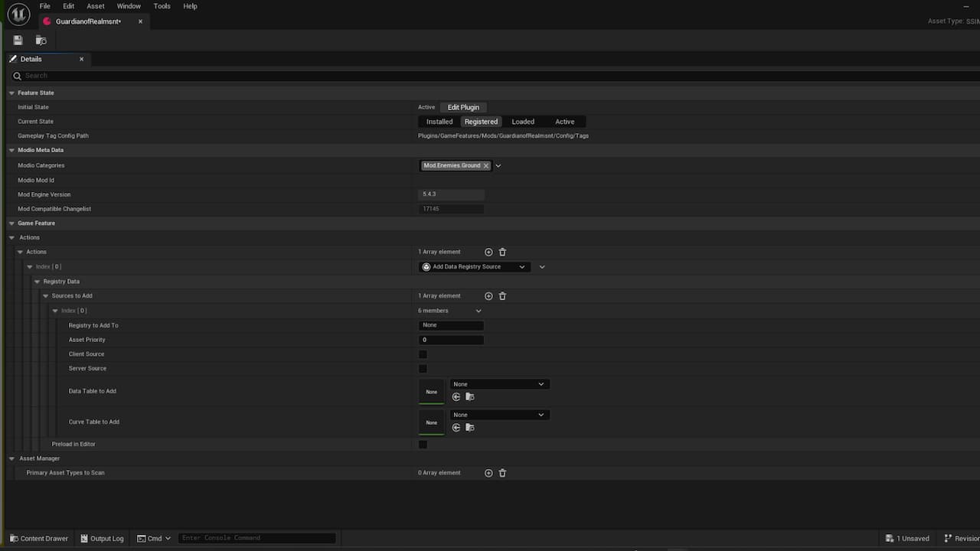Open the Content Drawer
980x551 pixels.
(x=38, y=539)
